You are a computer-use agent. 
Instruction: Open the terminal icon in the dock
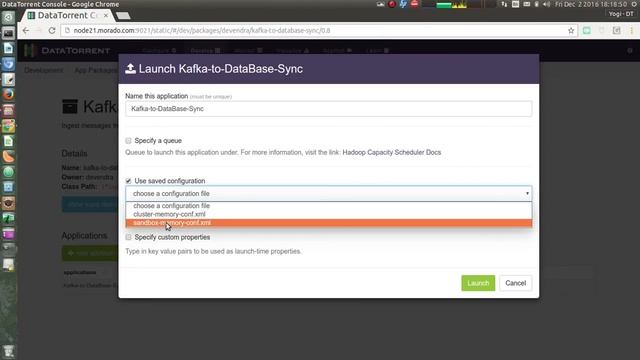8,33
